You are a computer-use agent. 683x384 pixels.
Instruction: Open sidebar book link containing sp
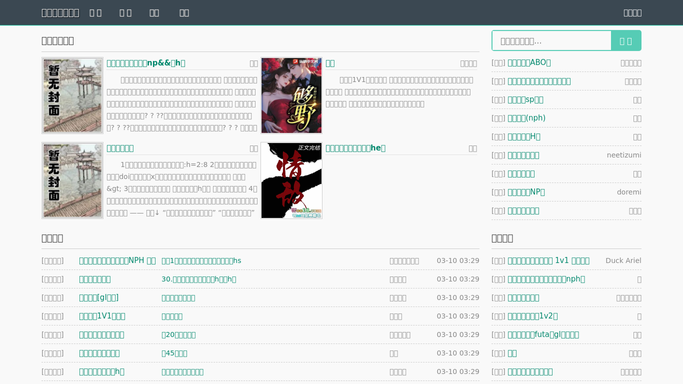(525, 100)
